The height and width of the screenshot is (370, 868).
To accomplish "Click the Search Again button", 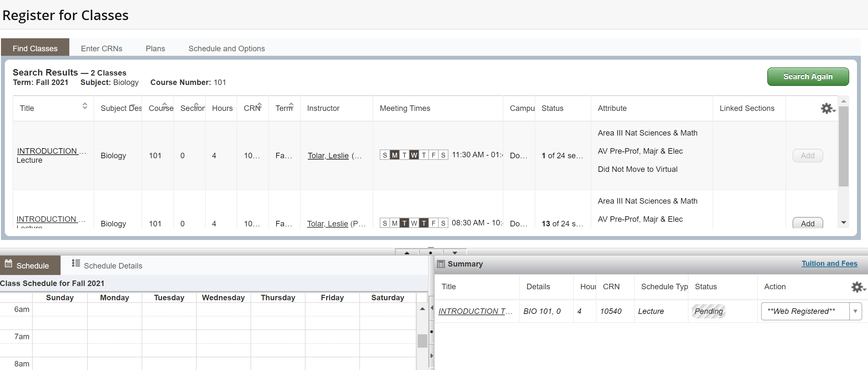I will pos(808,77).
